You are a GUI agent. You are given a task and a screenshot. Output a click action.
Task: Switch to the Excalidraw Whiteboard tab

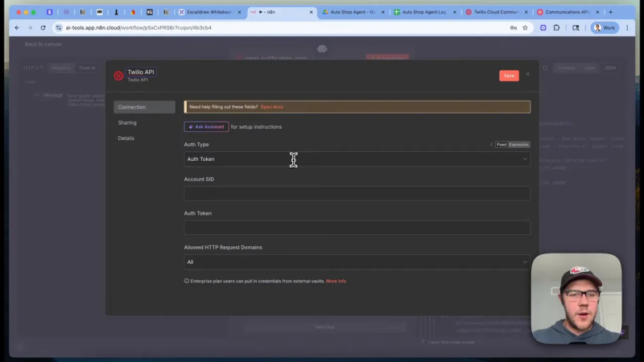(208, 12)
